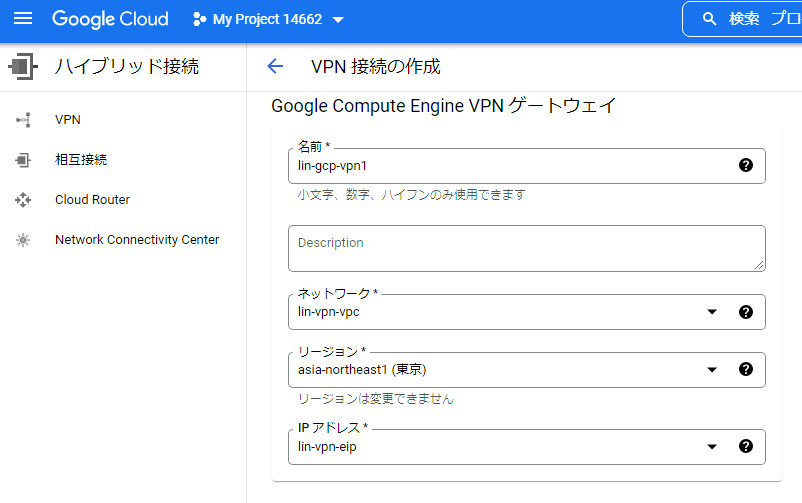Image resolution: width=802 pixels, height=503 pixels.
Task: Select Cloud Router in the sidebar
Action: 92,200
